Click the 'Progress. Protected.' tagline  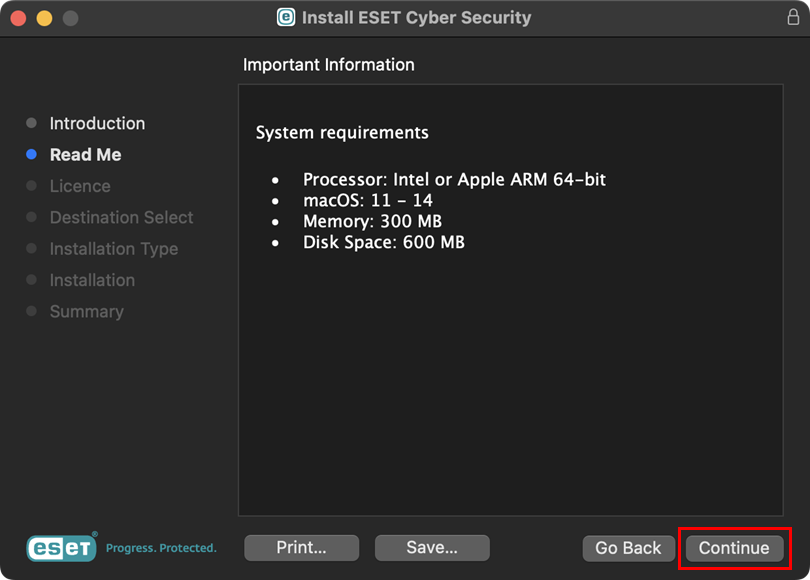[x=161, y=548]
